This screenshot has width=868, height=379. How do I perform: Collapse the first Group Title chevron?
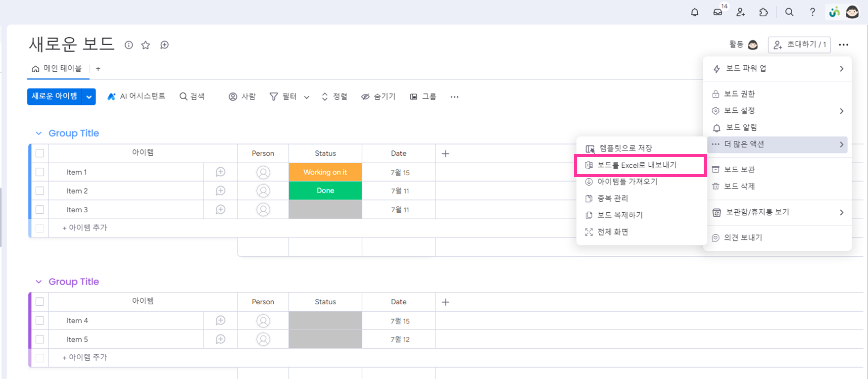point(39,134)
